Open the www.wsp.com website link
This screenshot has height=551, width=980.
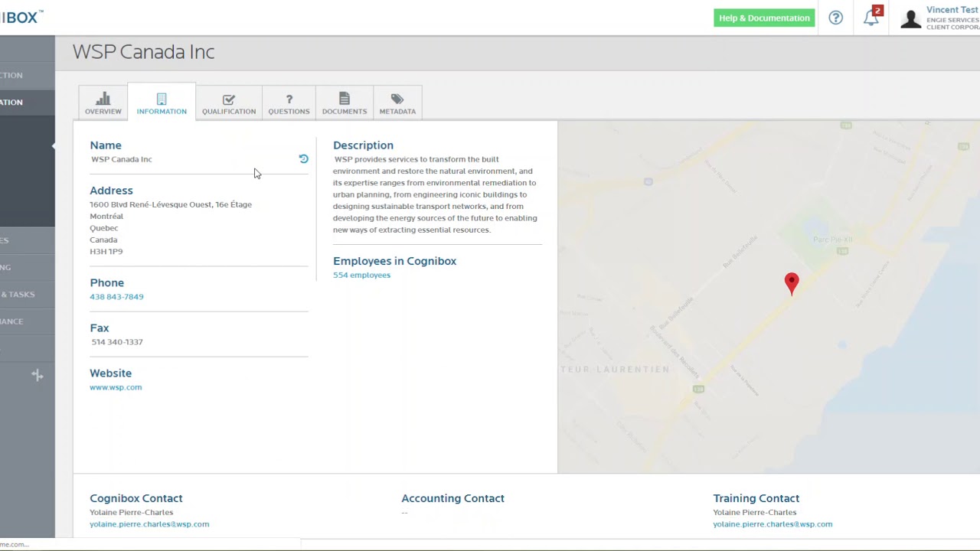(116, 387)
